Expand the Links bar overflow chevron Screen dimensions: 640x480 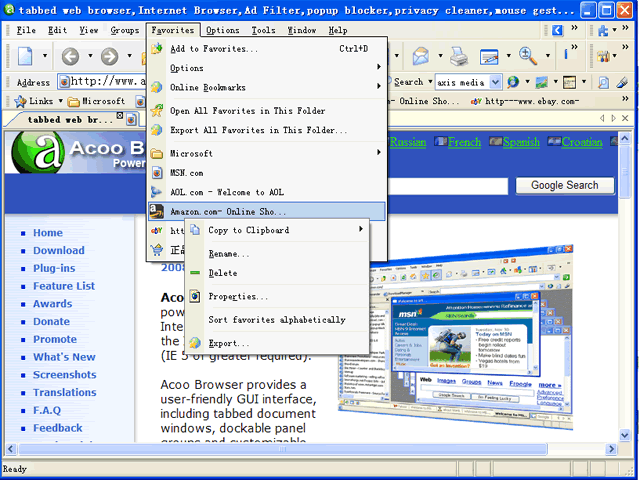tap(625, 99)
